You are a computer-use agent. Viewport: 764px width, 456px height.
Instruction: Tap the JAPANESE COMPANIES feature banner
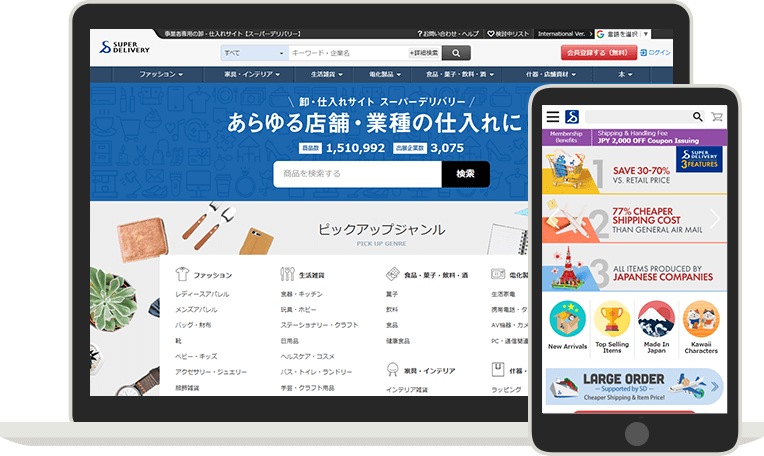[x=634, y=268]
